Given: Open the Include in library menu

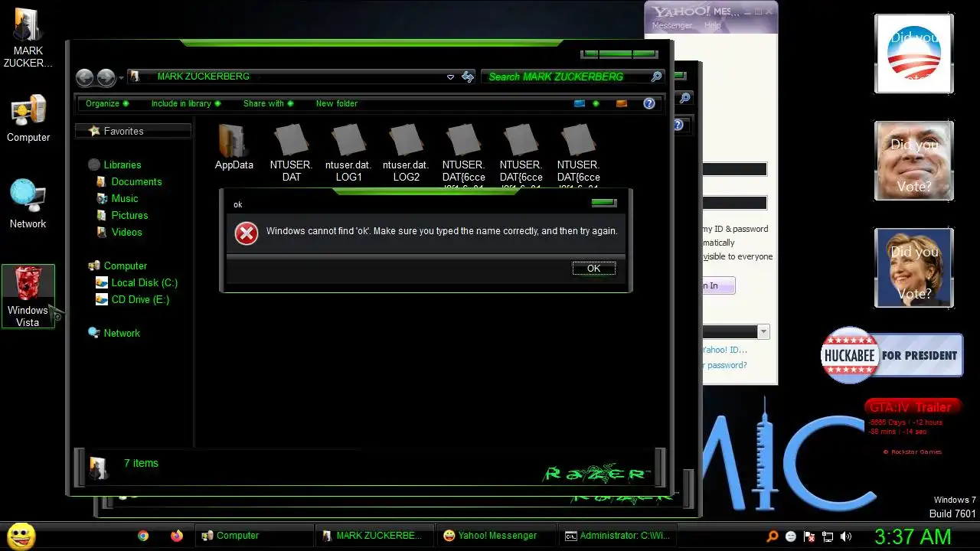Looking at the screenshot, I should coord(186,103).
